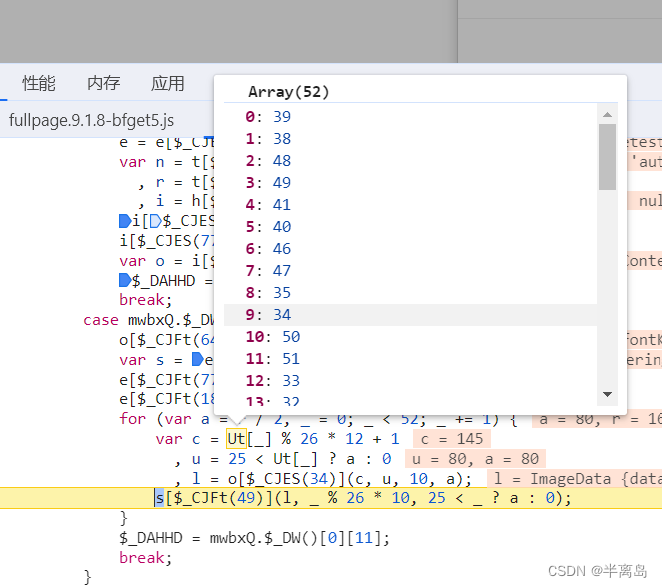The image size is (662, 587).
Task: Open the 性能 (Performance) tab
Action: (39, 83)
